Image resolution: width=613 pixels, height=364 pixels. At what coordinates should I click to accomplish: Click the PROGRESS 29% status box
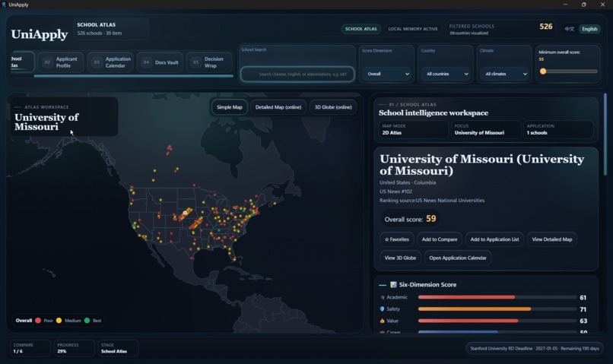74,348
